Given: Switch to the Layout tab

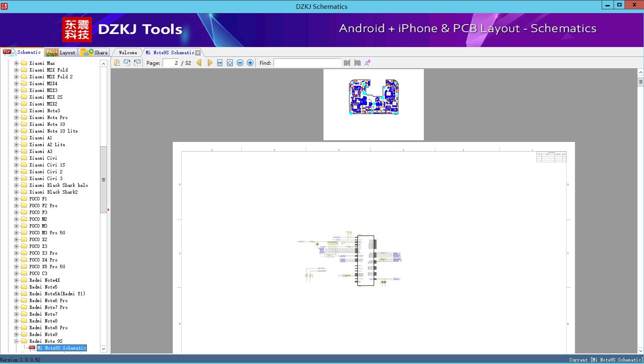Looking at the screenshot, I should 61,53.
